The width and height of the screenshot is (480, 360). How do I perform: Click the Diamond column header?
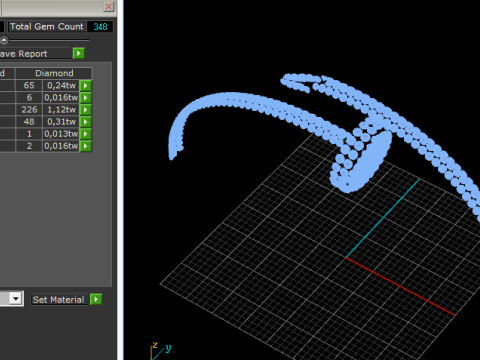tap(54, 73)
